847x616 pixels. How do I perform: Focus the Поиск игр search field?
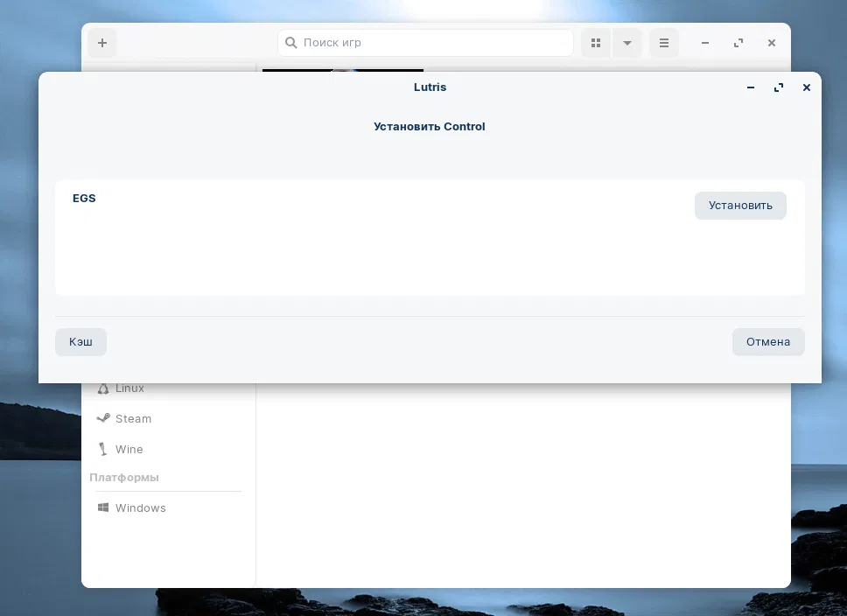coord(425,43)
